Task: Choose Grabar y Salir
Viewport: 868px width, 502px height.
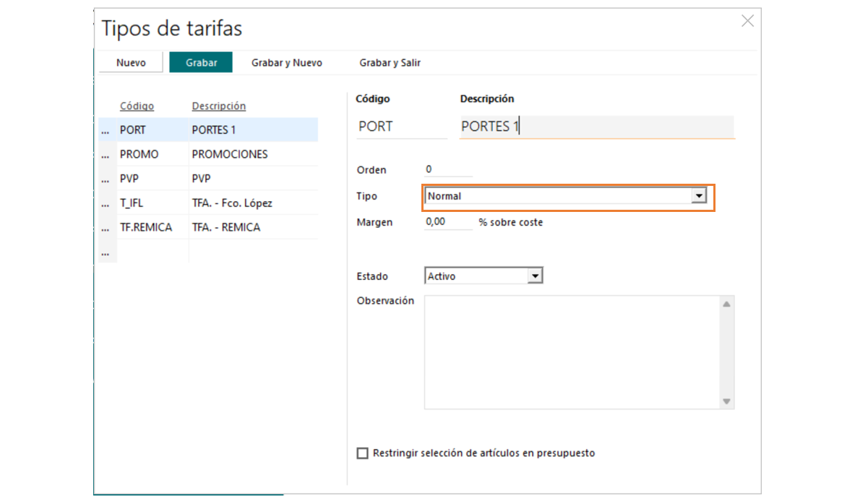Action: tap(390, 63)
